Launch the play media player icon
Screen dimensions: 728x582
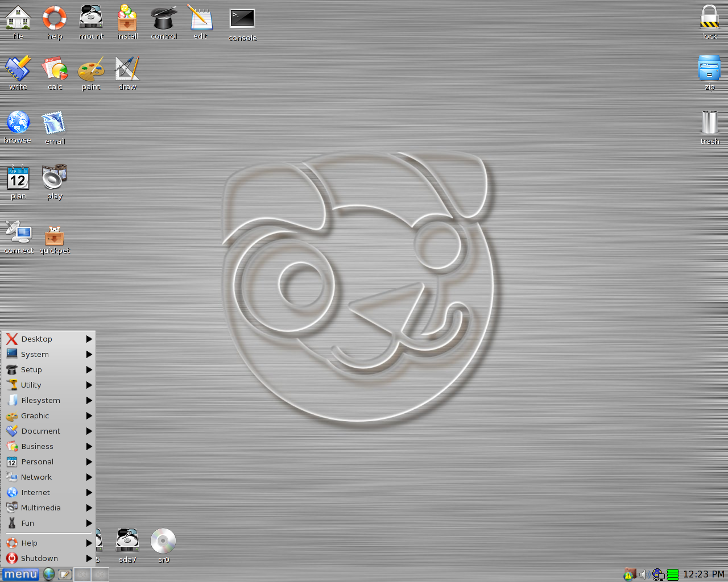point(55,178)
